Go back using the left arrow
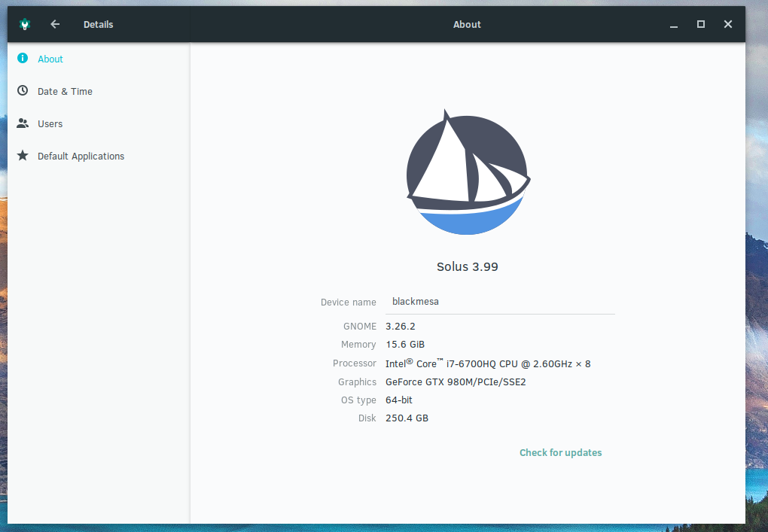The height and width of the screenshot is (532, 768). pyautogui.click(x=55, y=24)
